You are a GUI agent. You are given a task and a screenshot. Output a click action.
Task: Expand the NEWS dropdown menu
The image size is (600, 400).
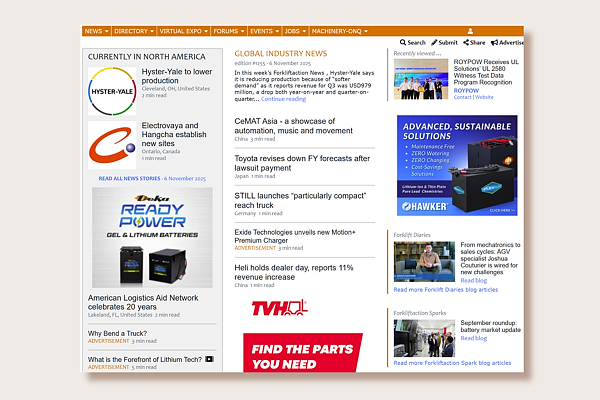point(96,31)
